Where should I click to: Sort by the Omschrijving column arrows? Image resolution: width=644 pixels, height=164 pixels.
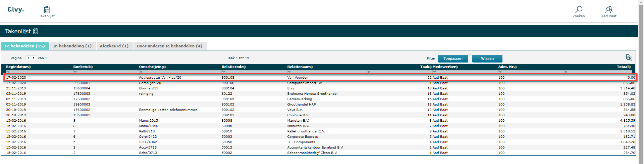165,67
